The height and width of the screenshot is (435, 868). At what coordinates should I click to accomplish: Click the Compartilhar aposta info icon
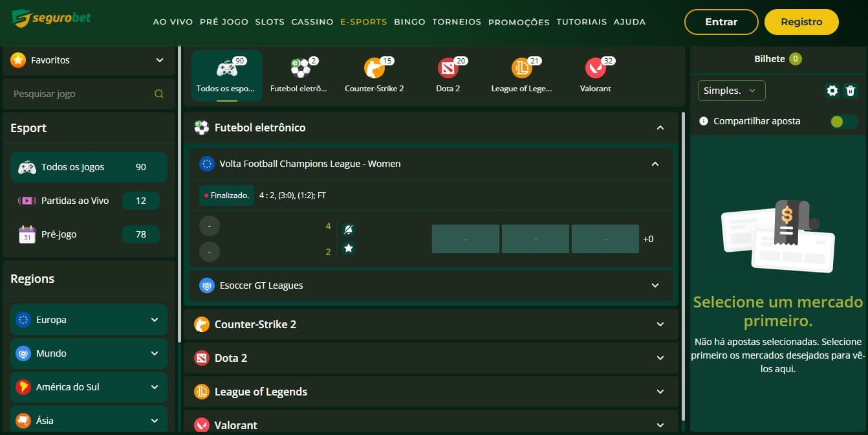pos(704,121)
